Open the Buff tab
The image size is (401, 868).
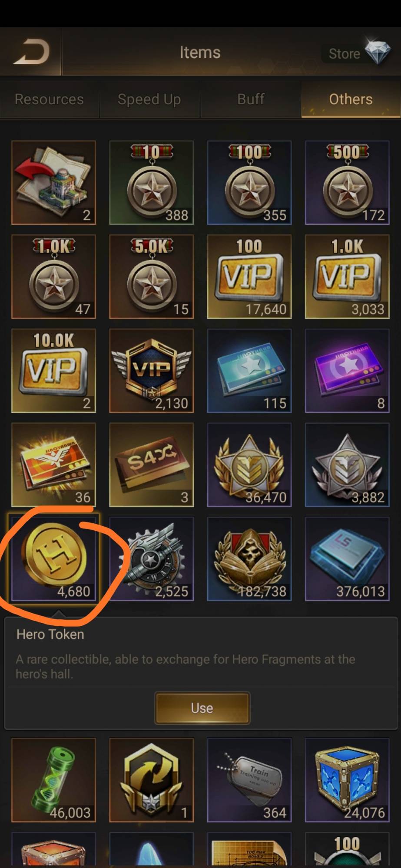click(251, 99)
